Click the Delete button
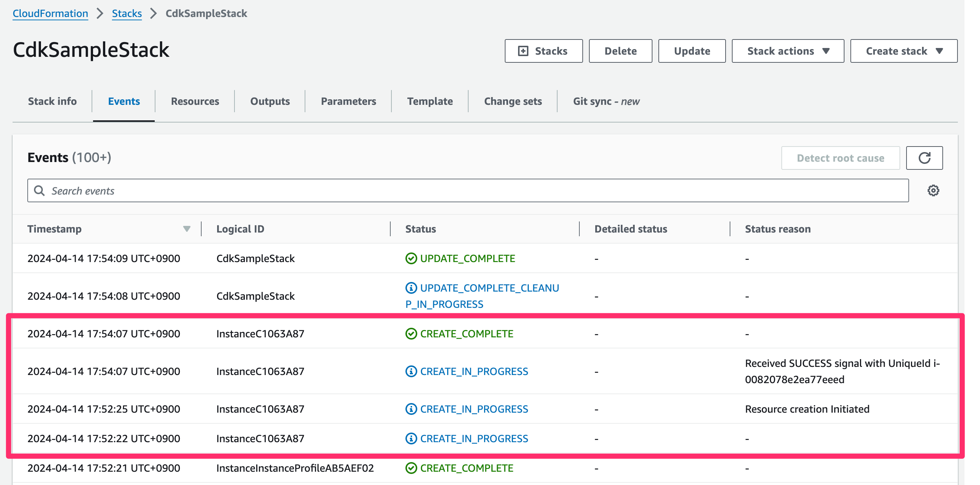 (x=620, y=51)
